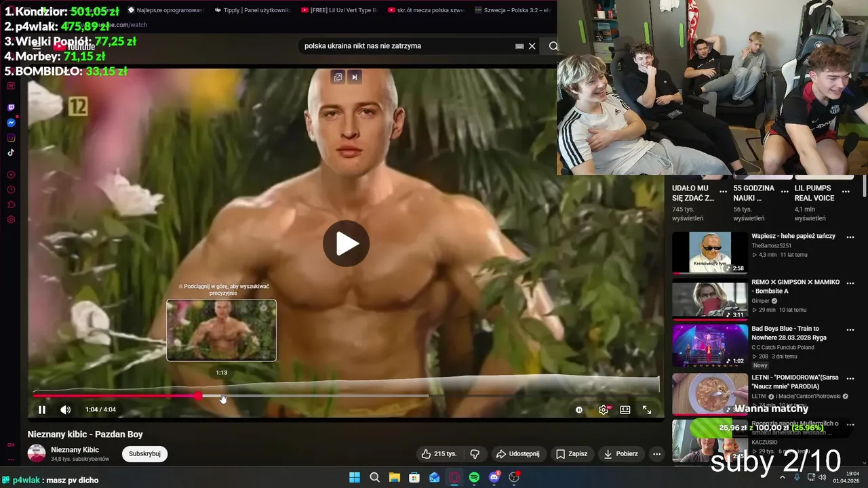Open LETNI POMIDOROWA parody video title
The image size is (868, 488).
pos(795,382)
